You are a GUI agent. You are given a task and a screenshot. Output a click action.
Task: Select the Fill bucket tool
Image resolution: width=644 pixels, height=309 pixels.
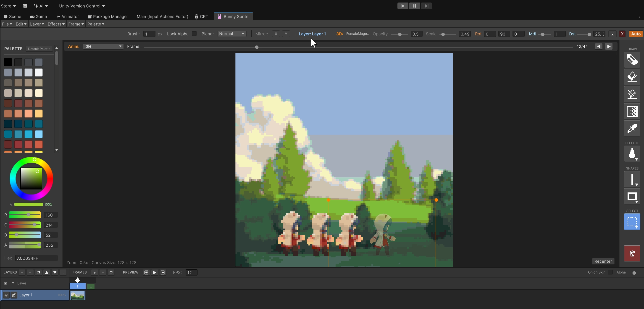[x=632, y=77]
